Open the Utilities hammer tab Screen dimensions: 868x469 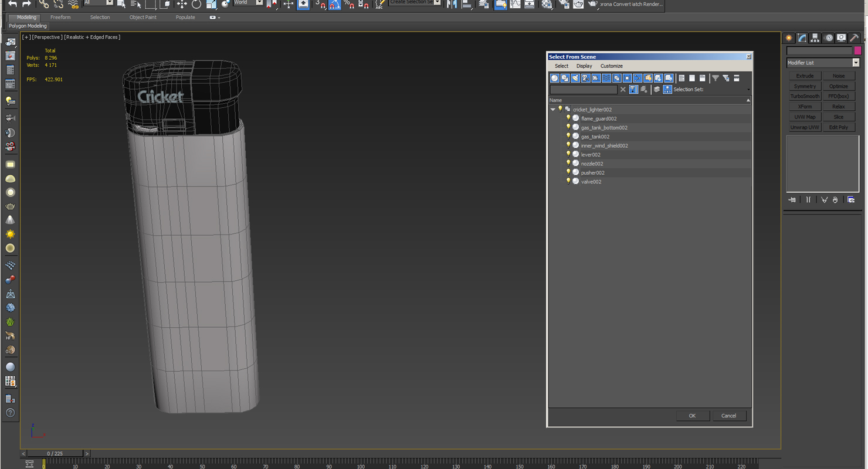[x=854, y=38]
